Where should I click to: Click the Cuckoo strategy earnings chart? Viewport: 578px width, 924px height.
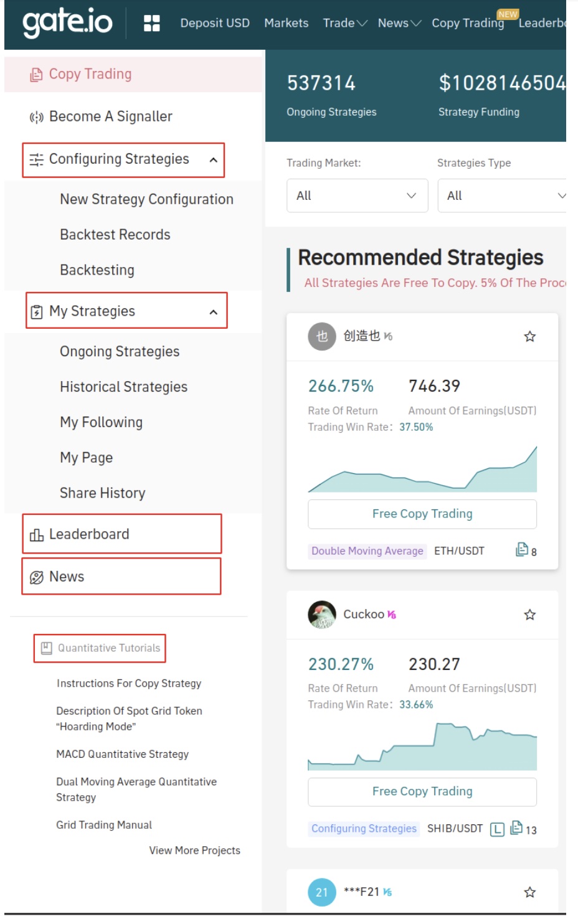point(422,747)
